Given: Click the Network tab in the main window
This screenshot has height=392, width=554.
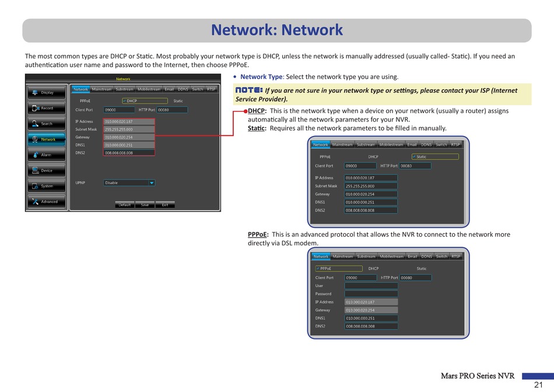Looking at the screenshot, I should pos(80,89).
